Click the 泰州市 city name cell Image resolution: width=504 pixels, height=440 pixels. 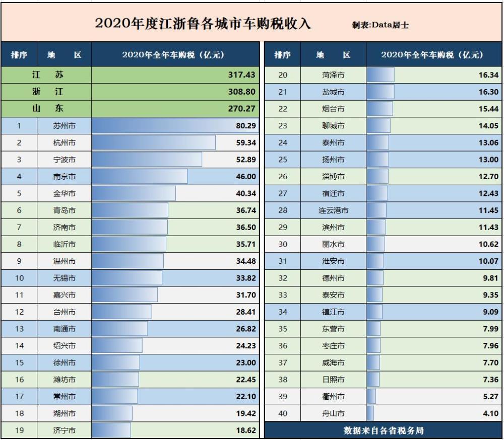pyautogui.click(x=333, y=142)
